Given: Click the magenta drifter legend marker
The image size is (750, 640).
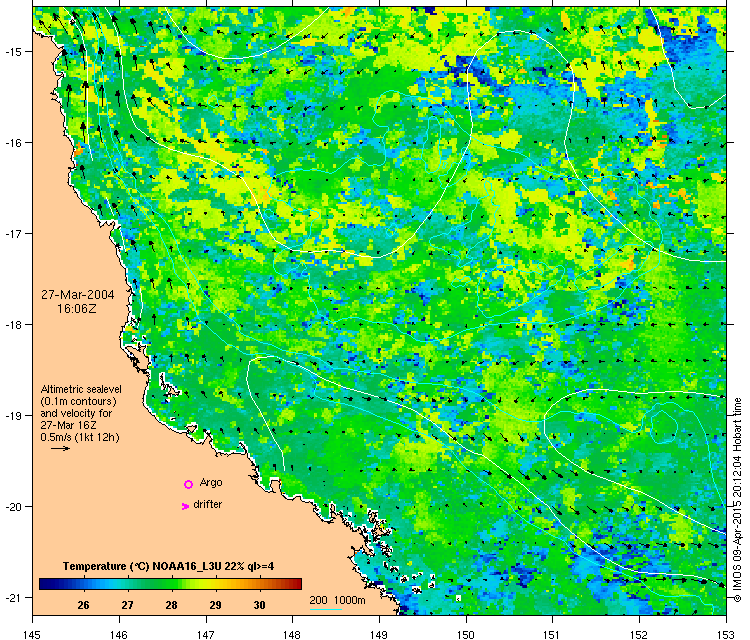Looking at the screenshot, I should coord(185,506).
